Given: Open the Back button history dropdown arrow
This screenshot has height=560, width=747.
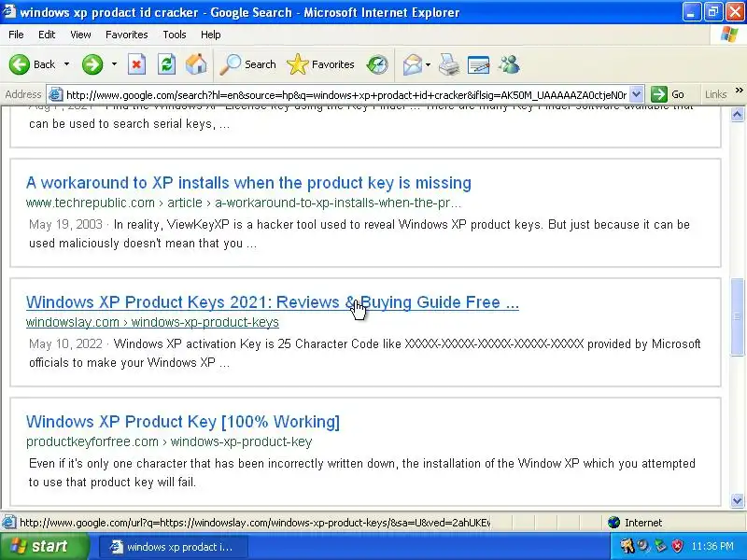Looking at the screenshot, I should [66, 64].
